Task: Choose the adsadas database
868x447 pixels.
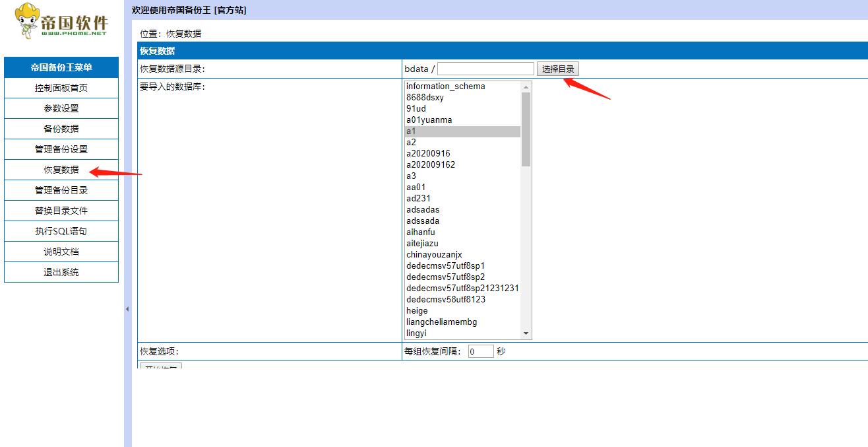Action: click(x=462, y=210)
